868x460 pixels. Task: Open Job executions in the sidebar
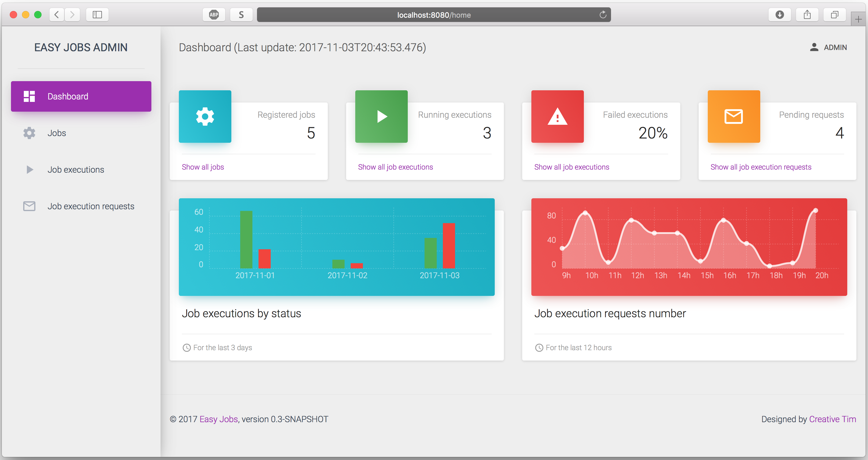(x=75, y=170)
